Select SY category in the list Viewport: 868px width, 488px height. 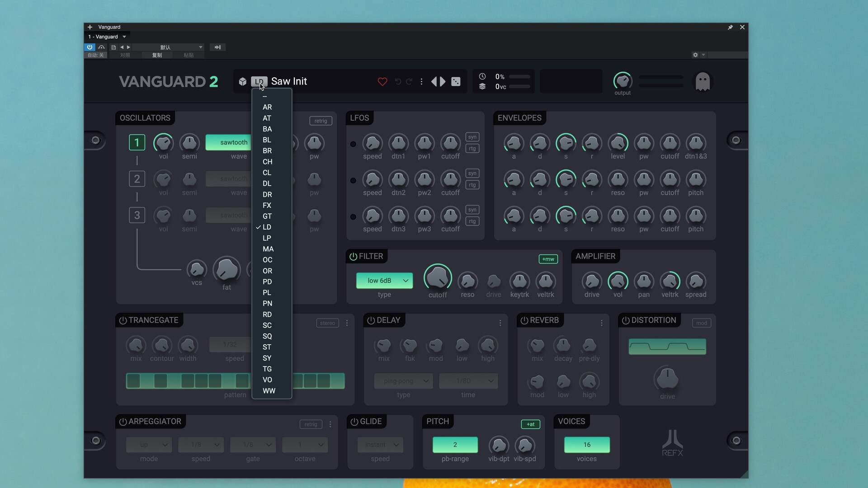[272, 358]
